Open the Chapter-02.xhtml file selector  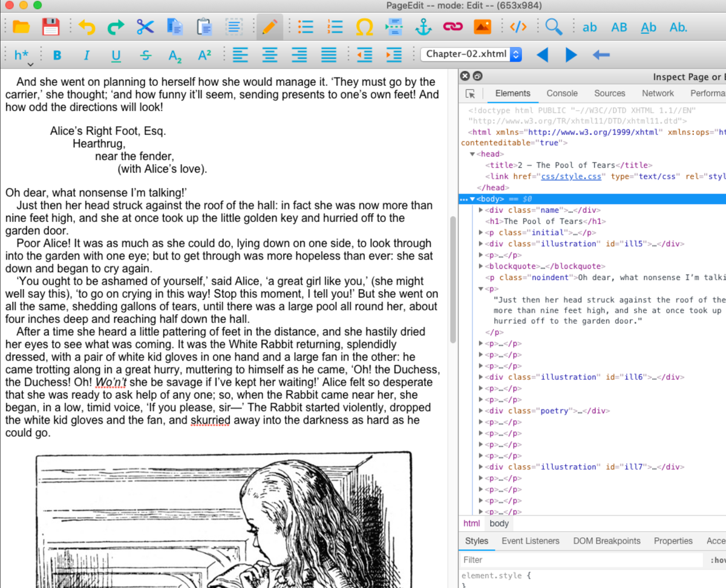pos(471,54)
